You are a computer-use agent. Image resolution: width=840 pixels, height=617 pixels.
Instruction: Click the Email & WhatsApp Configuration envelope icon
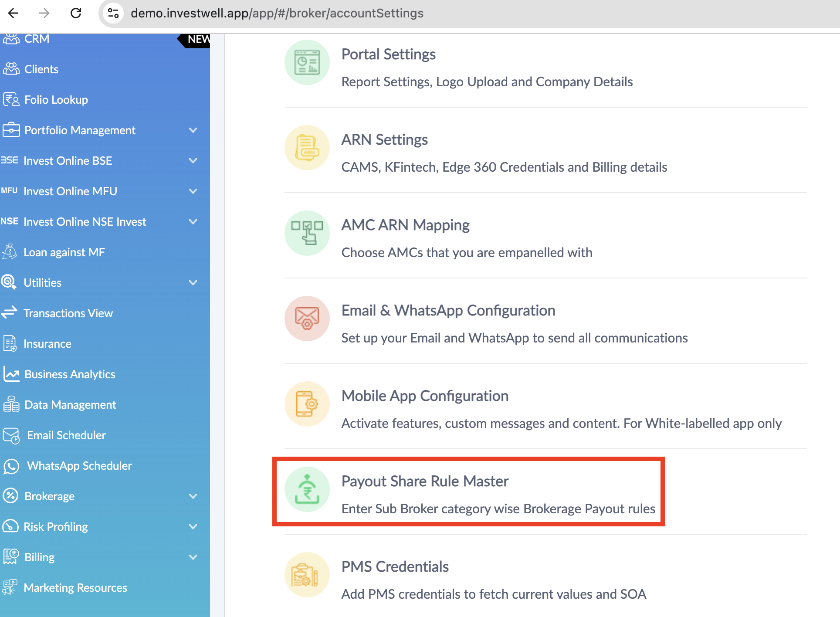[x=307, y=319]
